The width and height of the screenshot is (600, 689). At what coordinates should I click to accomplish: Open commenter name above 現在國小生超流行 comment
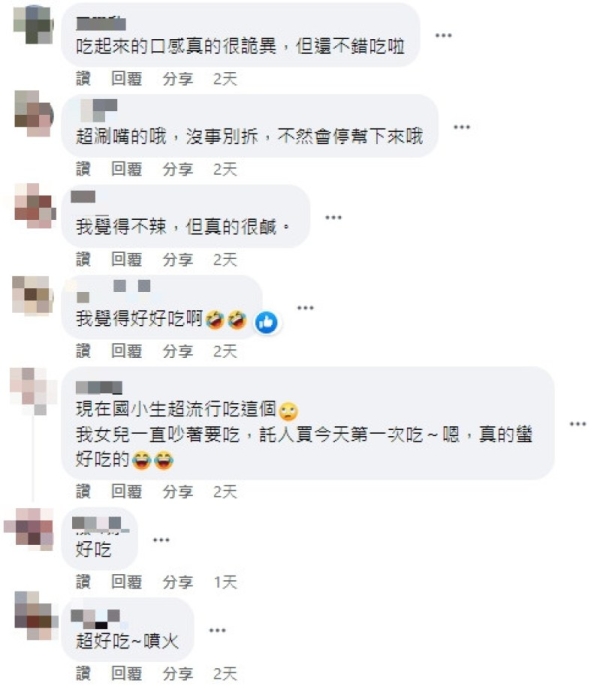pos(99,388)
